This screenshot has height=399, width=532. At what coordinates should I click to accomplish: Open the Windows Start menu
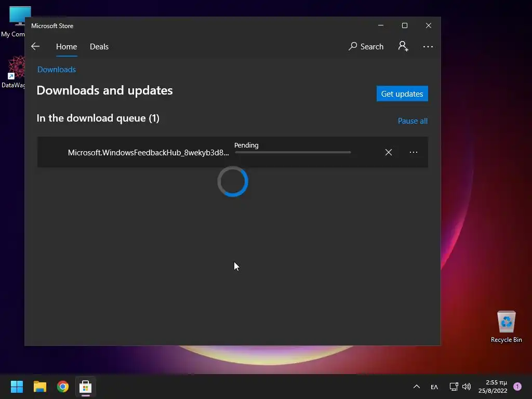[17, 387]
